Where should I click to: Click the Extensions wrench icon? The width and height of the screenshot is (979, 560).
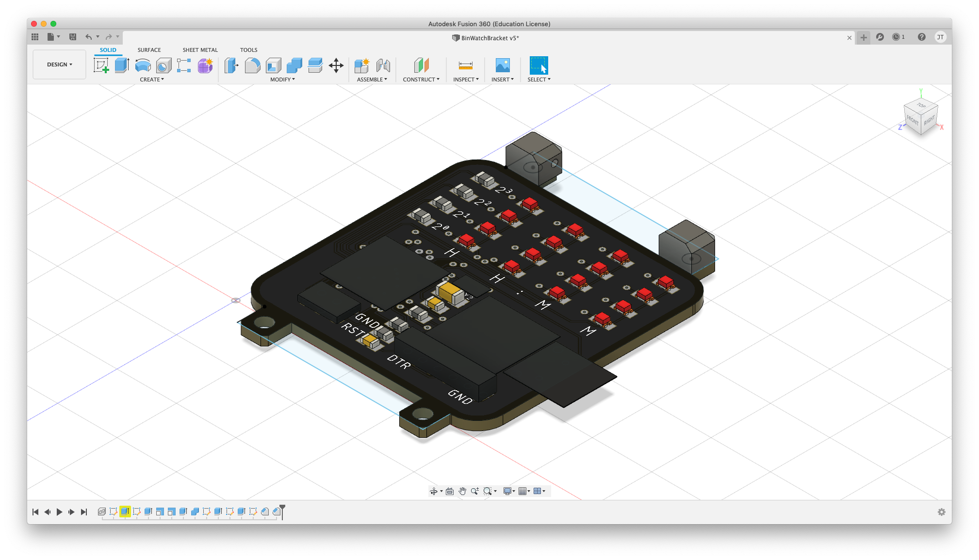[x=880, y=37]
